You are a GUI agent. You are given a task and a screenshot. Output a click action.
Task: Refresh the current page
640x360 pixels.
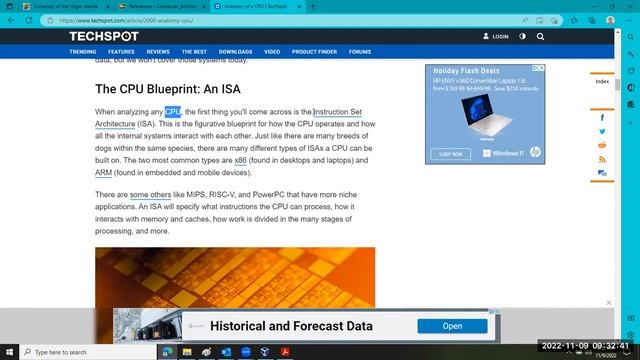click(29, 20)
